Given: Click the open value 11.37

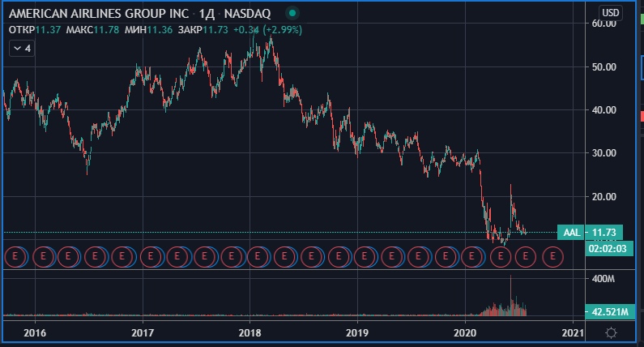Looking at the screenshot, I should [48, 30].
